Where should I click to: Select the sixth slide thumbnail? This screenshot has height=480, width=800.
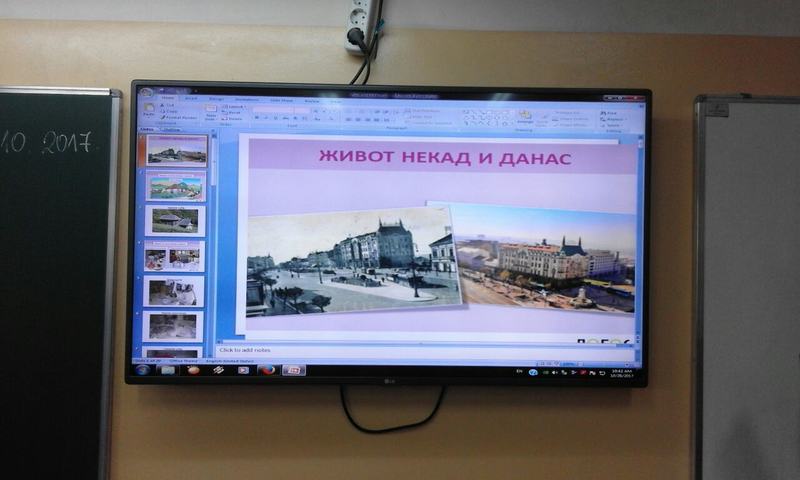pos(172,326)
